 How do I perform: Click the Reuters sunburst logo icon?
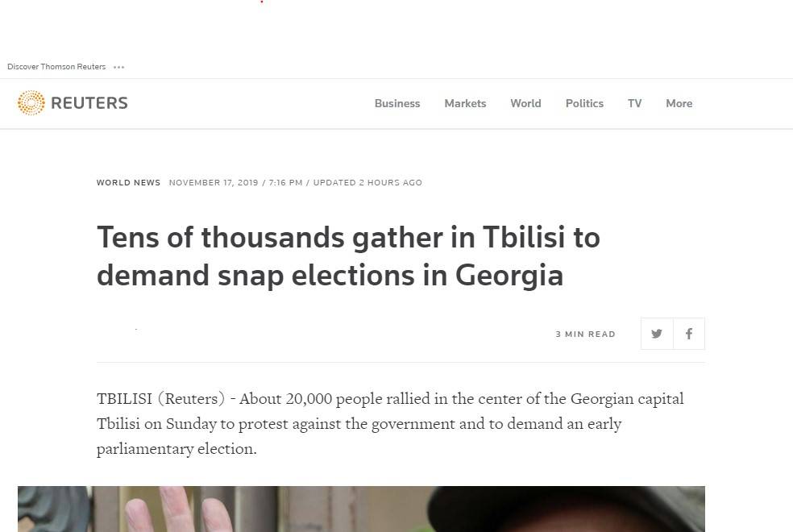pos(31,103)
